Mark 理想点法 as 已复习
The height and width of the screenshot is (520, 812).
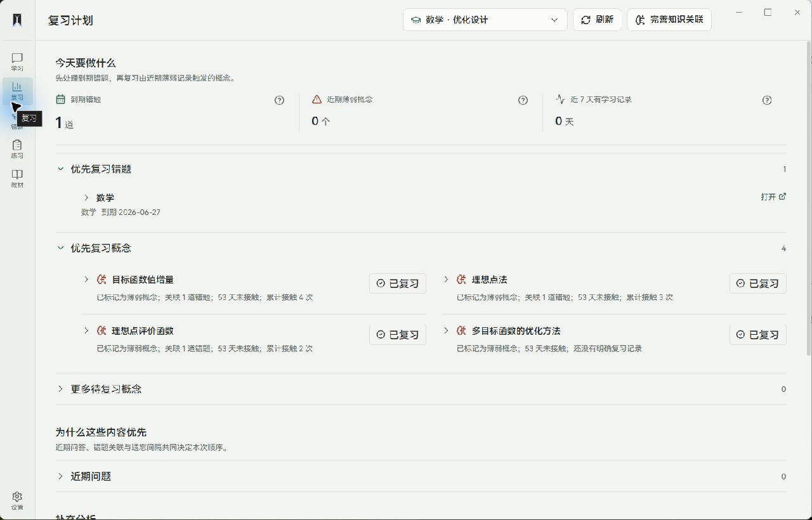tap(757, 283)
